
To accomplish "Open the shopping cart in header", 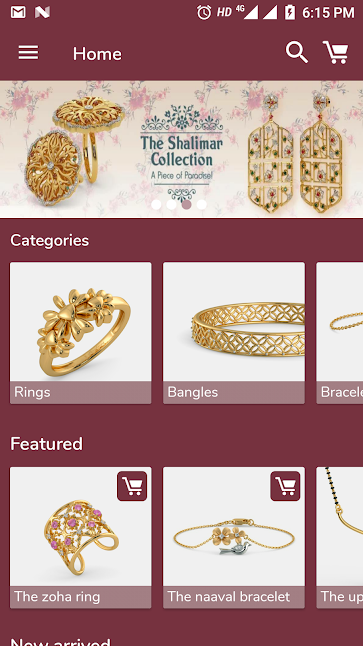I will point(335,52).
